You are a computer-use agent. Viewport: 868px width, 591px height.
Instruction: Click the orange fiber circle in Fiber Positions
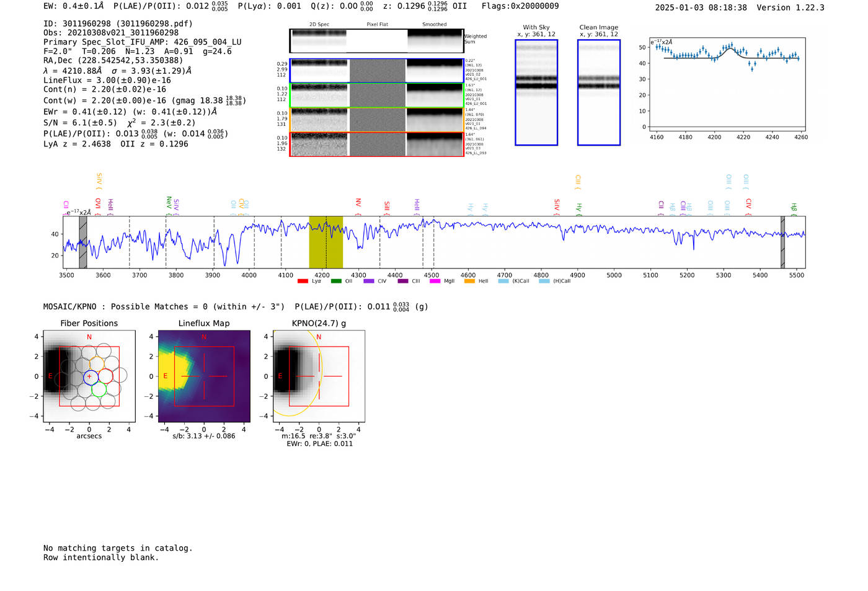pyautogui.click(x=97, y=363)
